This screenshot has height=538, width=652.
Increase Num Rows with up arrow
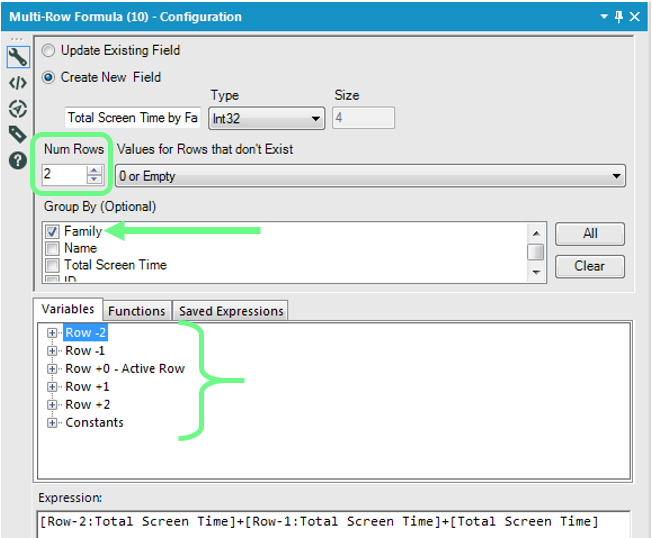point(94,170)
